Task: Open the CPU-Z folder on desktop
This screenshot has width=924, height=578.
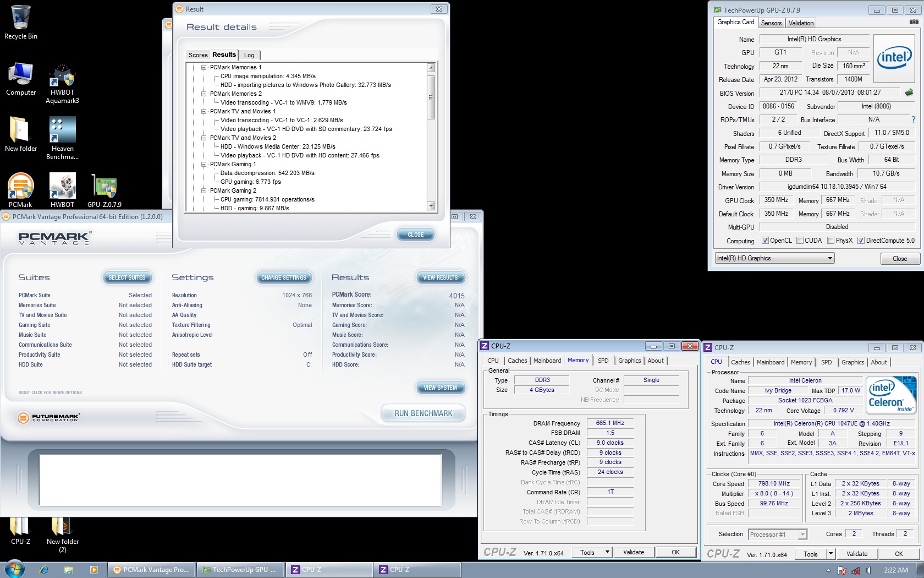Action: (x=21, y=531)
